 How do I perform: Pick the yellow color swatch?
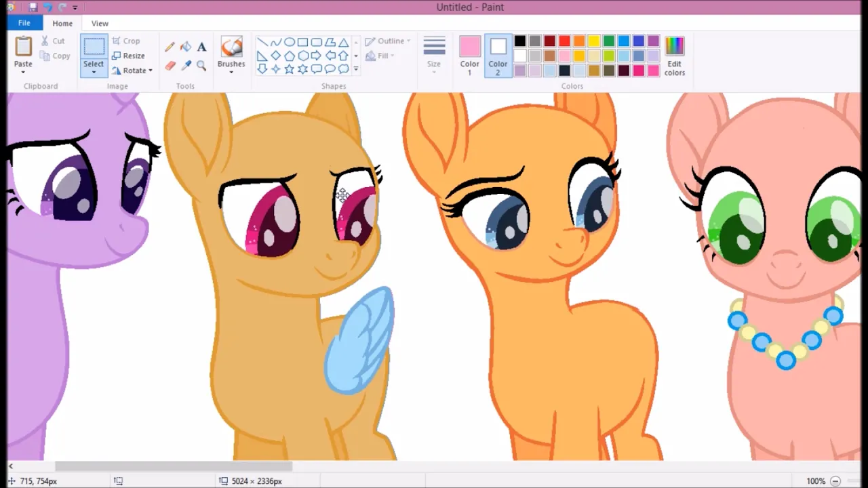click(x=594, y=41)
